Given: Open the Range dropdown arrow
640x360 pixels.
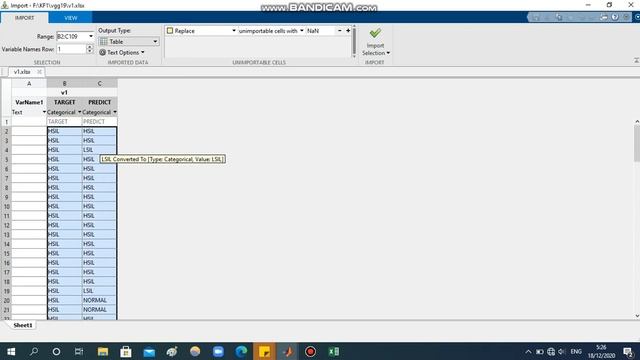Looking at the screenshot, I should 91,36.
